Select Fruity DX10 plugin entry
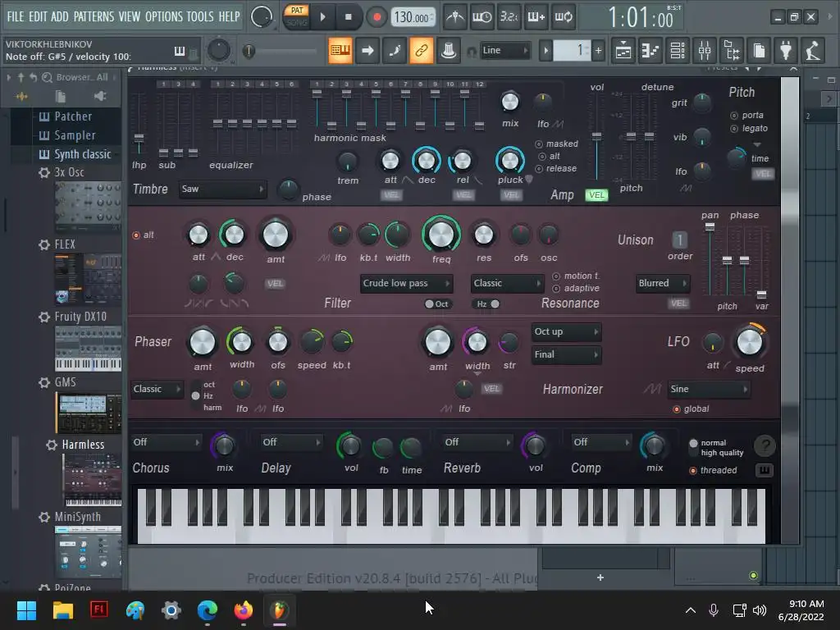The image size is (840, 630). point(80,317)
